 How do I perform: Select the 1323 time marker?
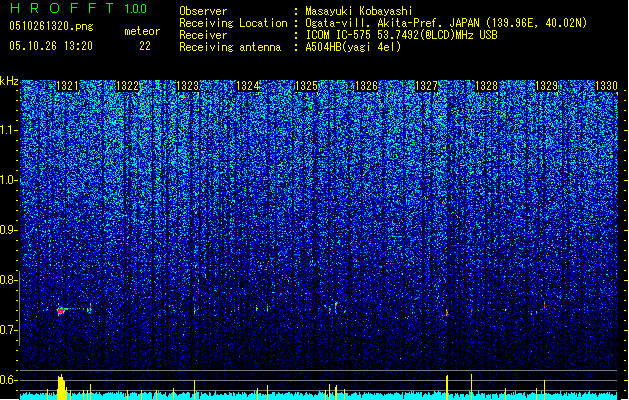pyautogui.click(x=187, y=86)
